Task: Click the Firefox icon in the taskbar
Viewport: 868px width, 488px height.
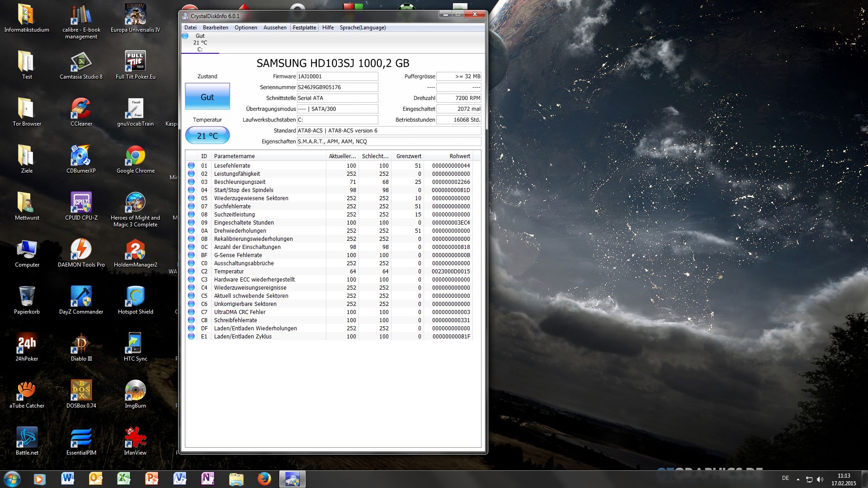Action: tap(264, 479)
